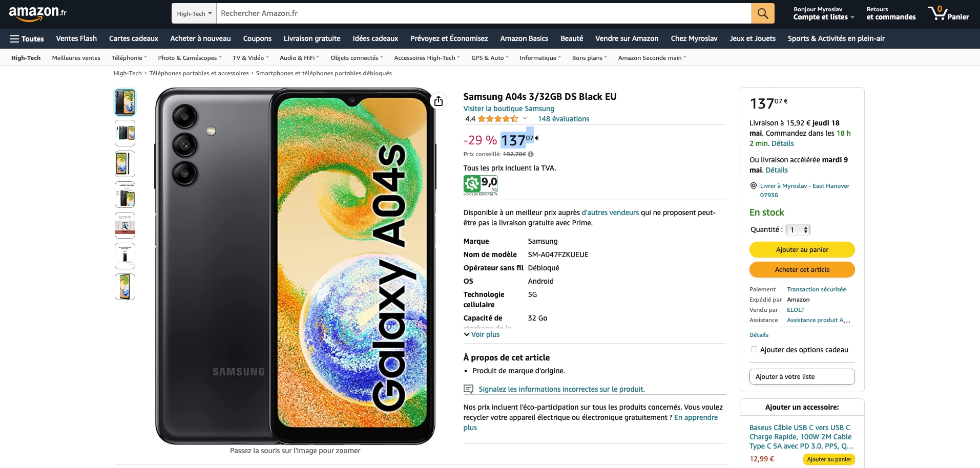This screenshot has width=980, height=468.
Task: Click the orange search magnifier button
Action: (x=763, y=13)
